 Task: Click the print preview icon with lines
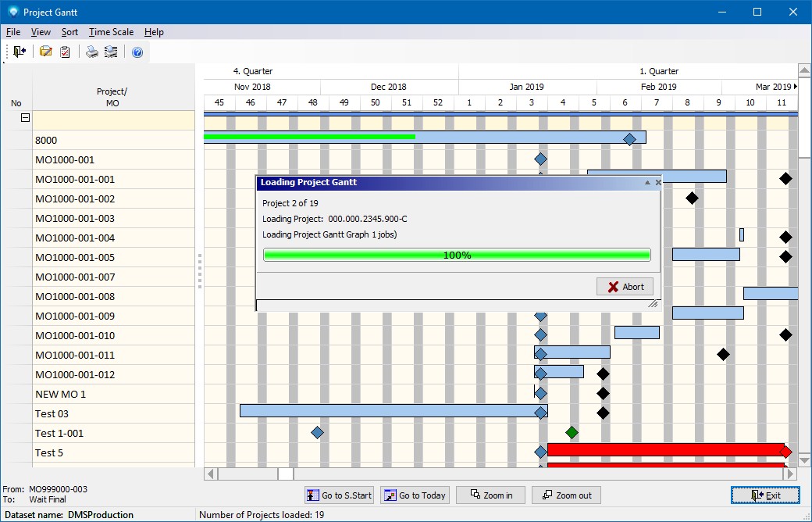tap(111, 52)
